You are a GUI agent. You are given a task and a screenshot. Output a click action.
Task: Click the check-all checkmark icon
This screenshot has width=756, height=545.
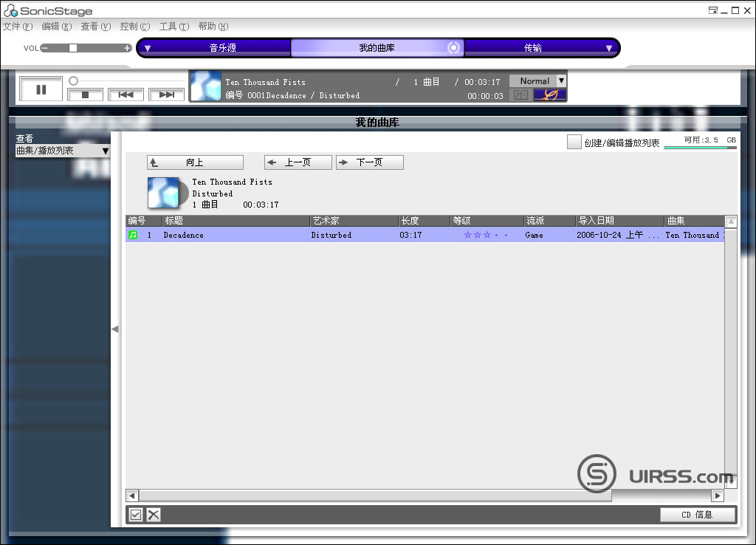[x=136, y=515]
